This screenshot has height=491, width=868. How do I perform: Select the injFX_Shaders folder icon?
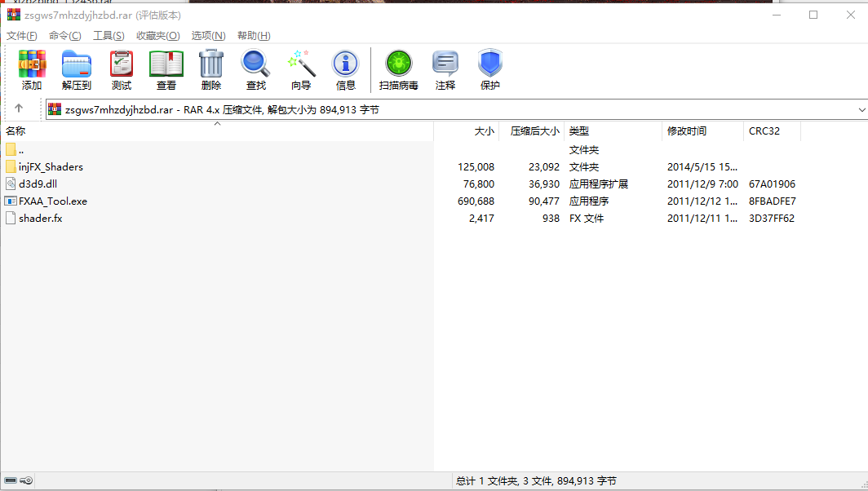pos(11,166)
